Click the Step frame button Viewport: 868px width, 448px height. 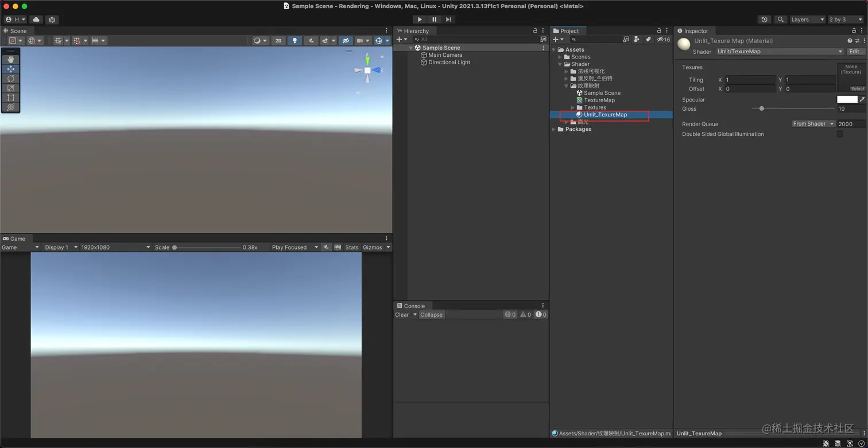point(448,19)
